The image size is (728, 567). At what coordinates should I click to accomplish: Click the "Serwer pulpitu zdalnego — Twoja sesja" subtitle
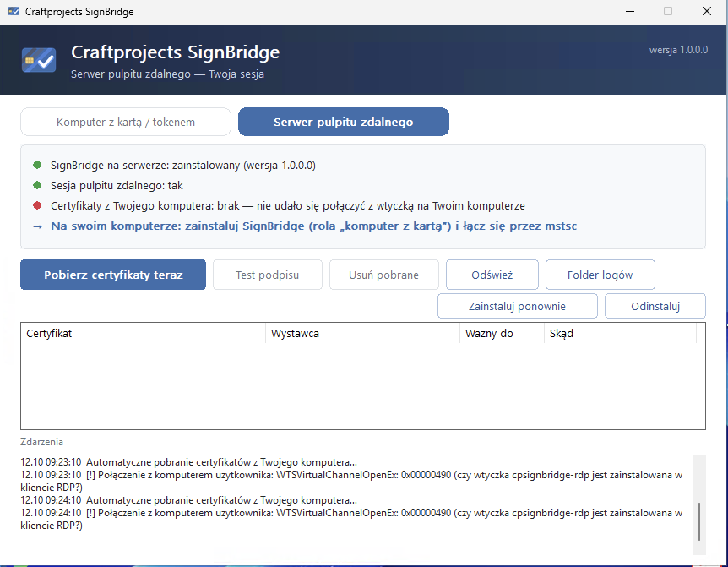coord(168,74)
